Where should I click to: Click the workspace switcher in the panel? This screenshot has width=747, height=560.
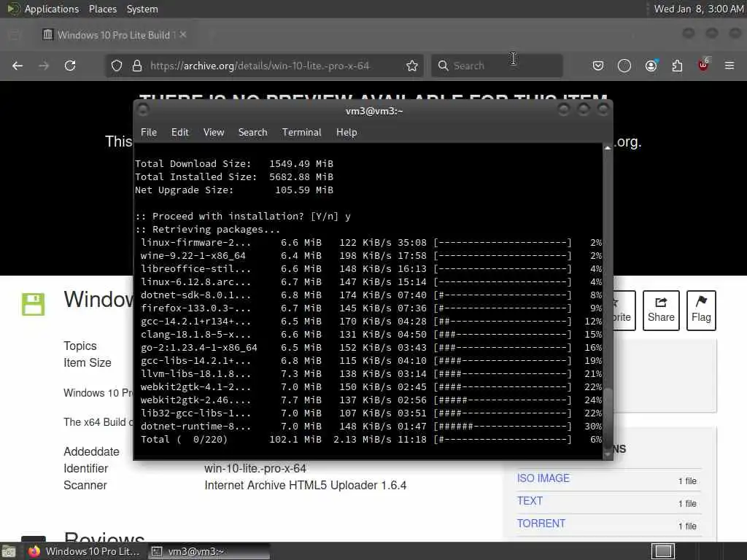click(x=662, y=551)
